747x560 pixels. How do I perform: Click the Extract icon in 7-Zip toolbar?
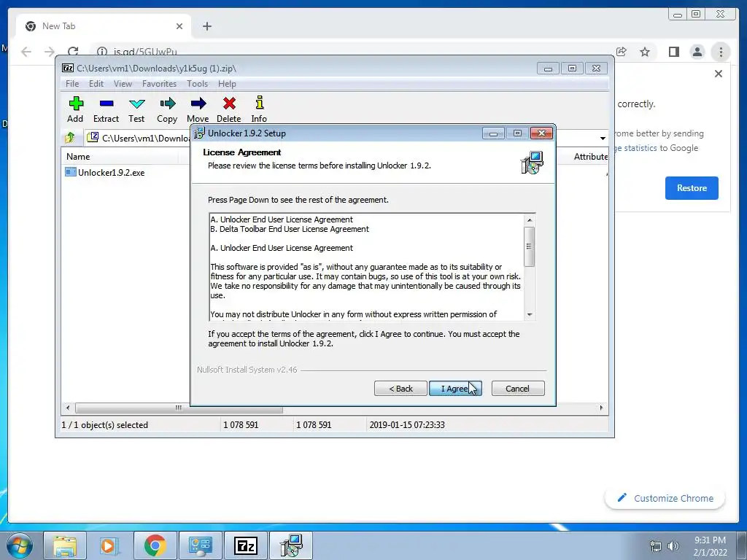[x=106, y=109]
